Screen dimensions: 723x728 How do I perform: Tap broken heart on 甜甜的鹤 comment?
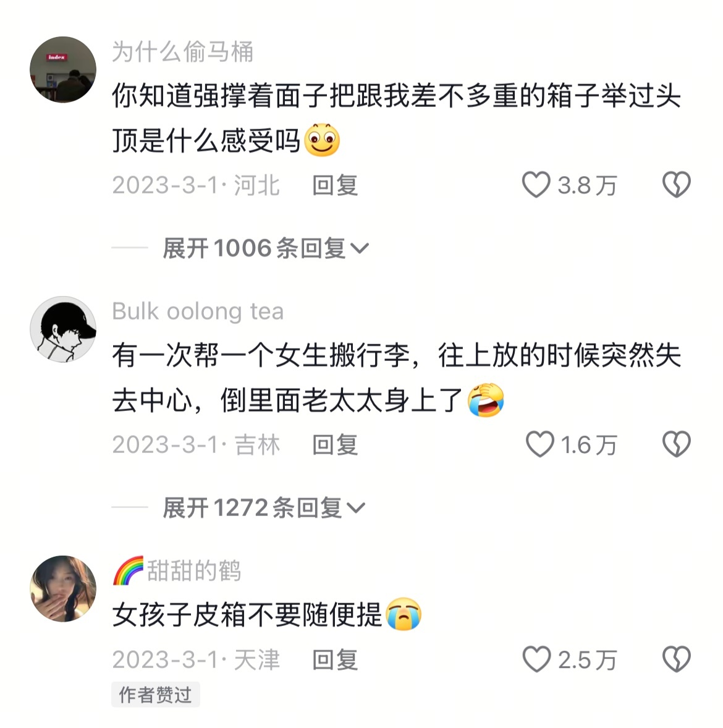(676, 659)
